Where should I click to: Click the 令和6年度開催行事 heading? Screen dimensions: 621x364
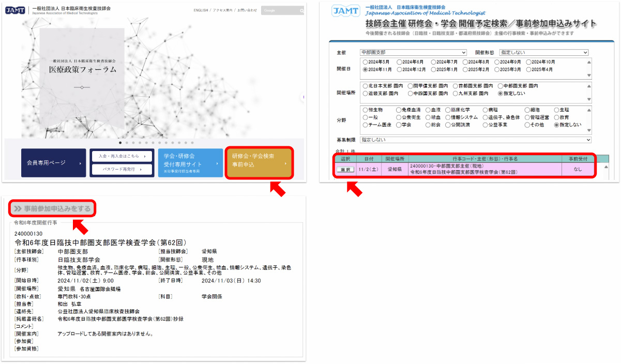coord(35,222)
